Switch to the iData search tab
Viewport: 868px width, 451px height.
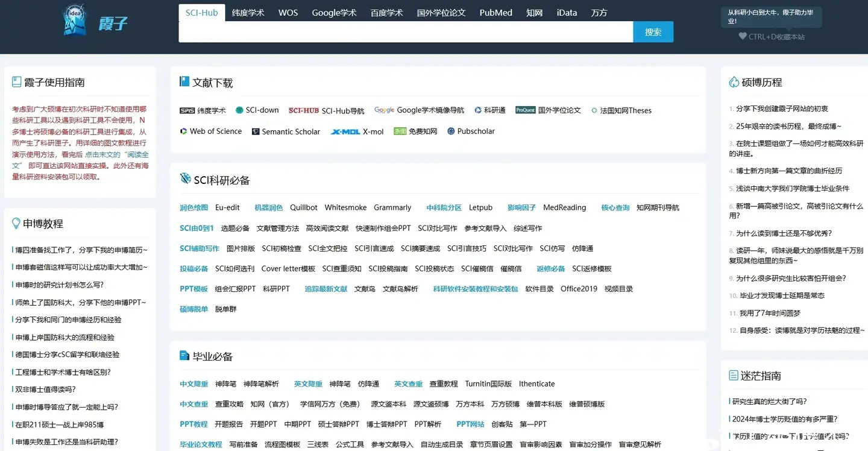pos(567,13)
